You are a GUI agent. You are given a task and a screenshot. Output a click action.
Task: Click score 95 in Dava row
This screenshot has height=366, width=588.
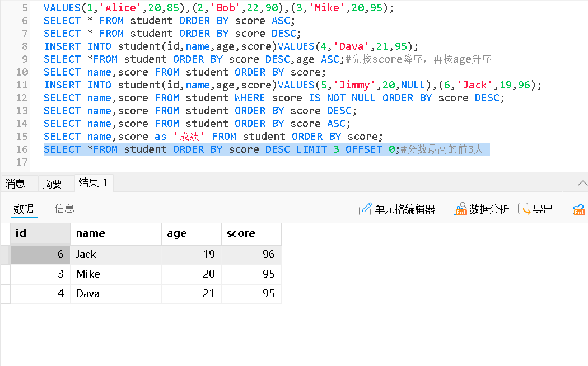tap(251, 293)
